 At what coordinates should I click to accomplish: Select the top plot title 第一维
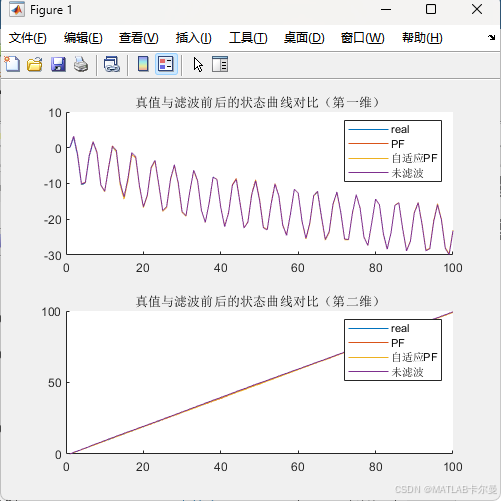click(x=257, y=102)
